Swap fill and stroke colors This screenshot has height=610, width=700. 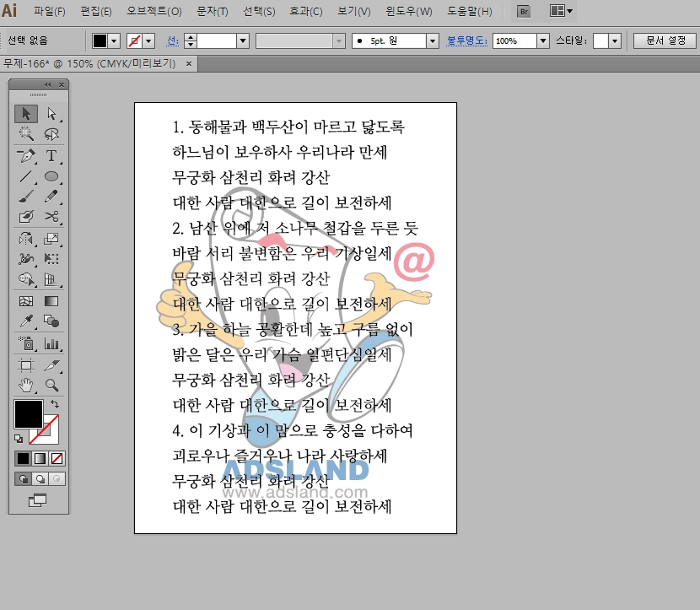55,404
